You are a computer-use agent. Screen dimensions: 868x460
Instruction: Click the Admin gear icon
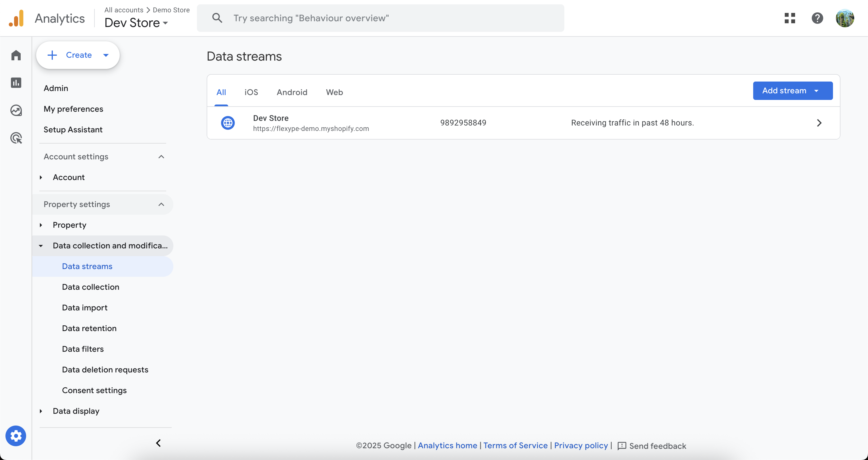(x=16, y=436)
